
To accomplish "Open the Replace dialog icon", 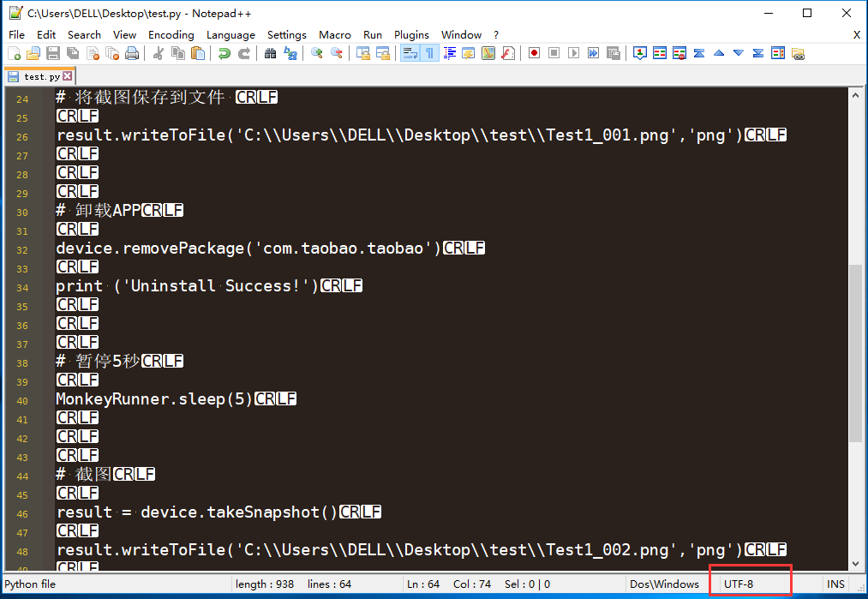I will pyautogui.click(x=290, y=54).
